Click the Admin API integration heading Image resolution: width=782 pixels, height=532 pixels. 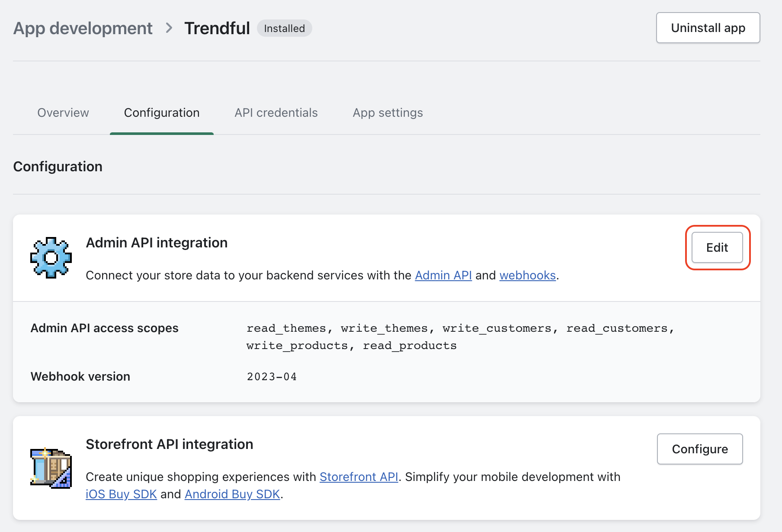point(157,243)
